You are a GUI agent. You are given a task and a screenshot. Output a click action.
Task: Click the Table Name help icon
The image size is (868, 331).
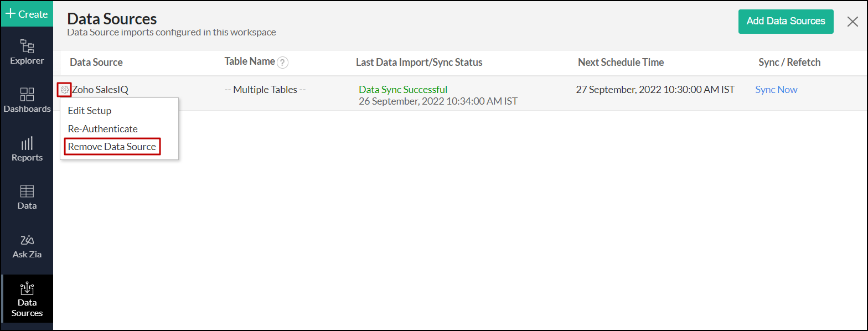(x=283, y=63)
